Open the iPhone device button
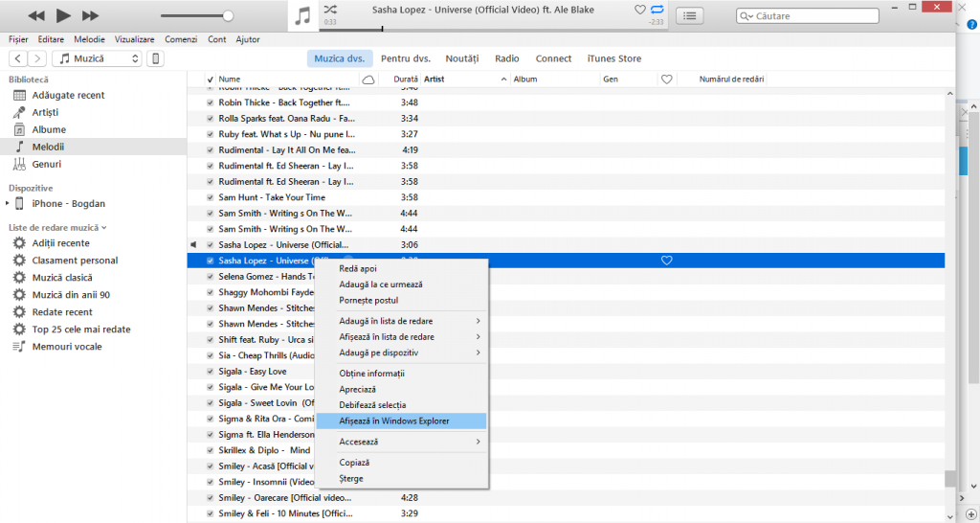980x523 pixels. [x=156, y=58]
